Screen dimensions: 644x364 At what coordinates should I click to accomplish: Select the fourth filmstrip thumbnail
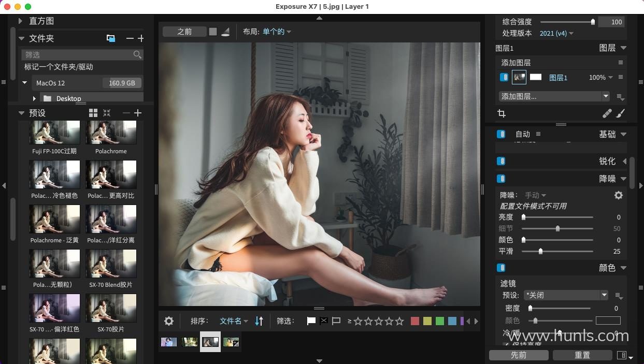[231, 342]
